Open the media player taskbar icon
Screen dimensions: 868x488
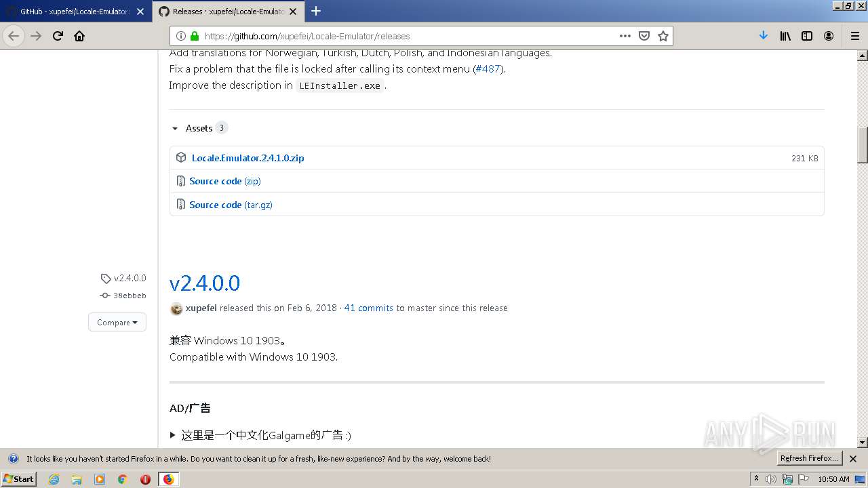click(100, 479)
